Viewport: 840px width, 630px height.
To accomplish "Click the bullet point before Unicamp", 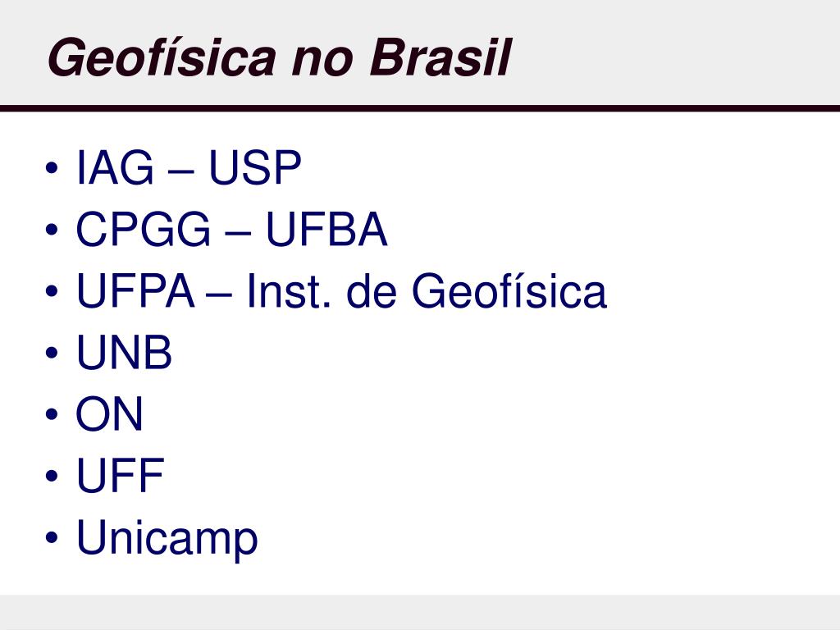I will pos(52,538).
